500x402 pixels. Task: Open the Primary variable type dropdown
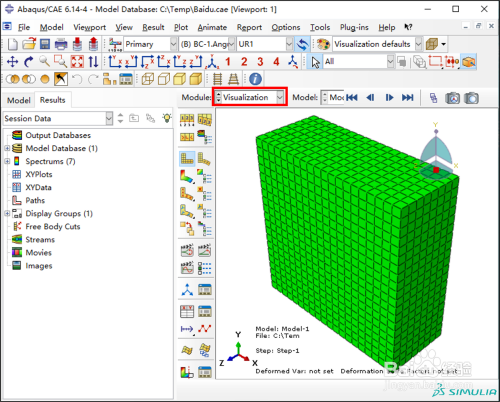click(173, 44)
